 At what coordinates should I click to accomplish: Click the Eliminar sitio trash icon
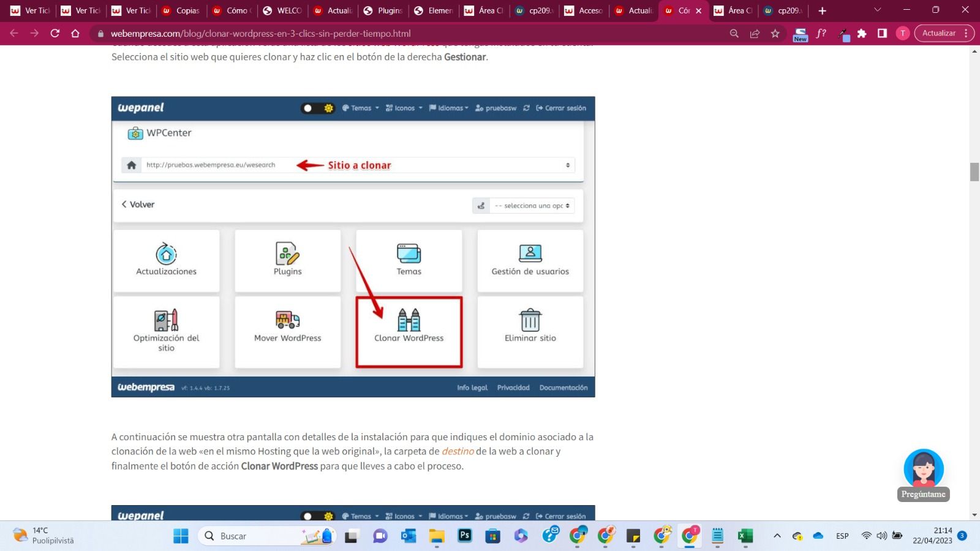[530, 320]
